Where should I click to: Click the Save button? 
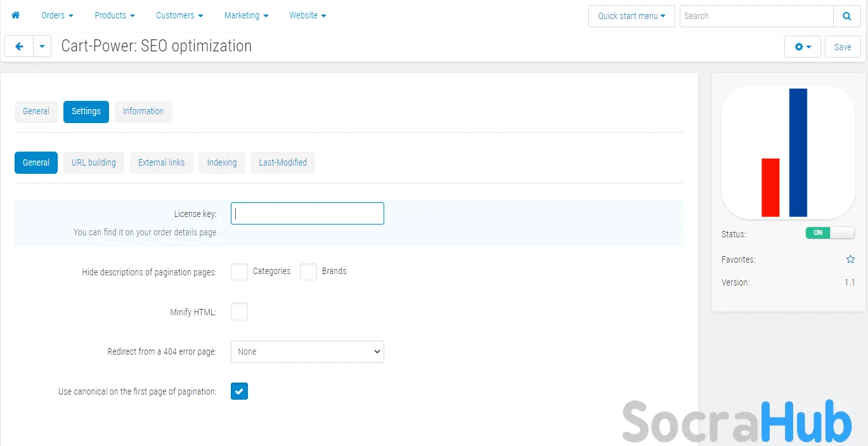842,47
